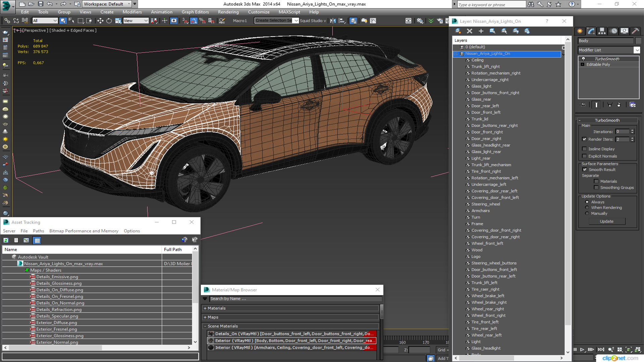The height and width of the screenshot is (362, 644).
Task: Click the Save File icon
Action: (x=40, y=4)
